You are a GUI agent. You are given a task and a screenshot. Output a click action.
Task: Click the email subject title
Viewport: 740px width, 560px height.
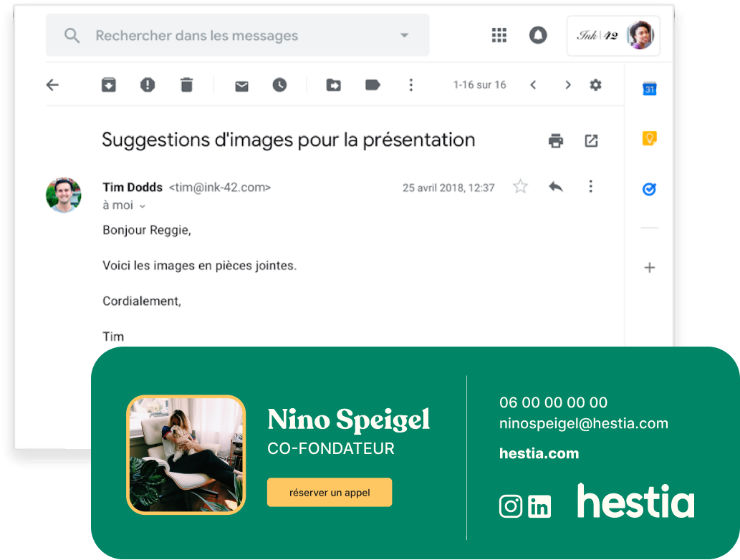(289, 140)
